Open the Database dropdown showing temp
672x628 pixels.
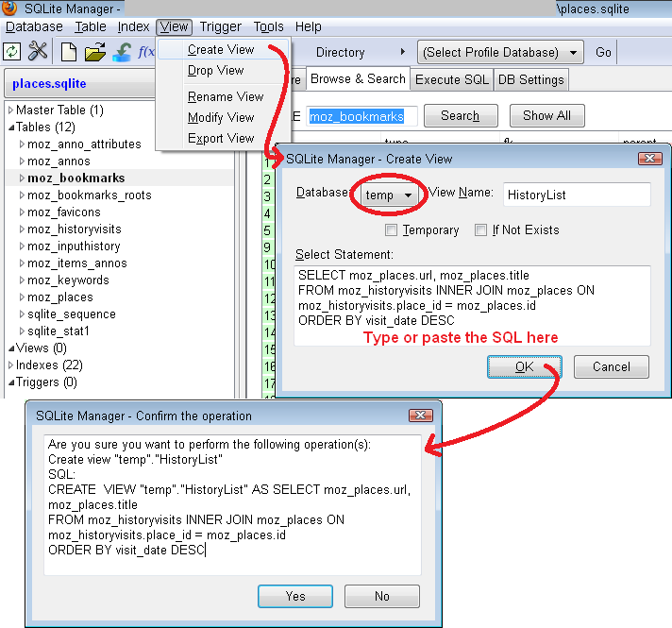(388, 195)
